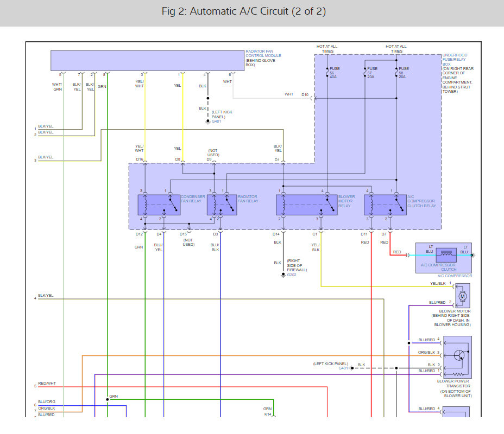504x434 pixels.
Task: Click the 'A/C COMPRESSOR' caption under the box
Action: [455, 276]
